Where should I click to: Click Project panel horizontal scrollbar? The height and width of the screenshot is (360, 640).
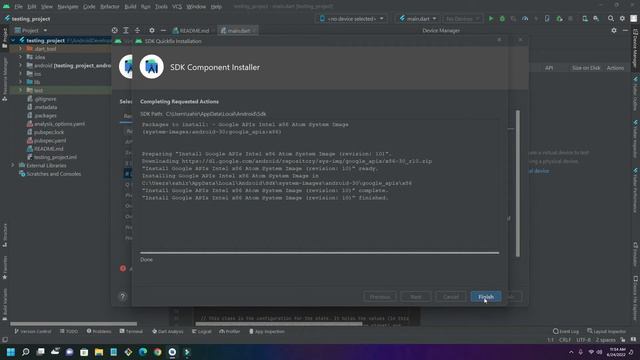[73, 324]
